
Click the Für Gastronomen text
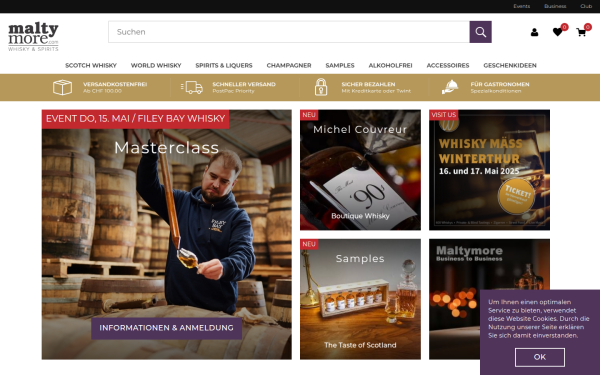pos(500,84)
